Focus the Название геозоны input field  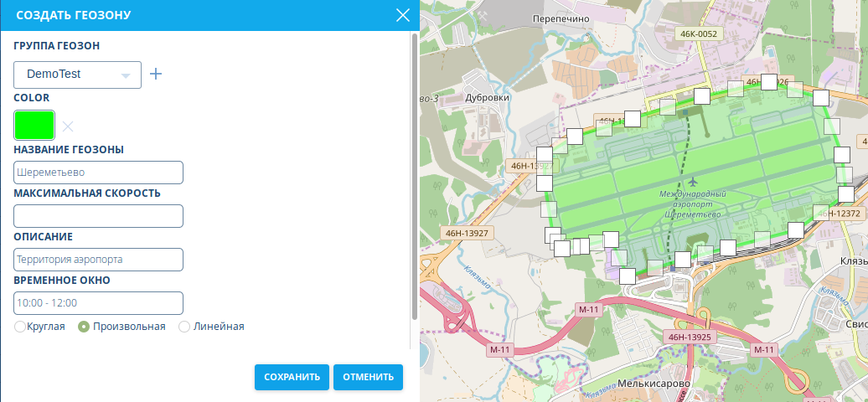click(x=98, y=173)
